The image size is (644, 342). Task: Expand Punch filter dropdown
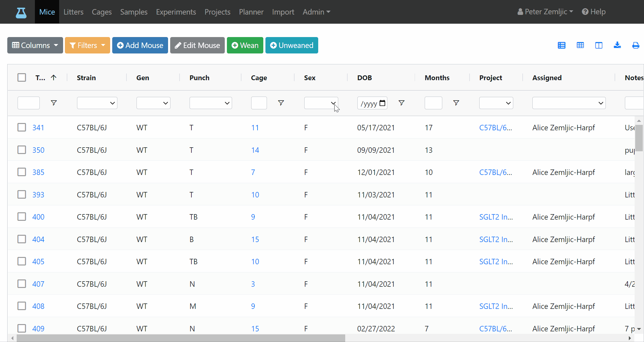211,103
